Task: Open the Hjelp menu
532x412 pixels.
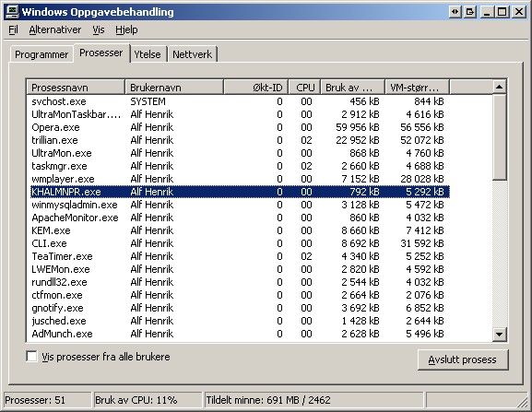Action: 126,29
